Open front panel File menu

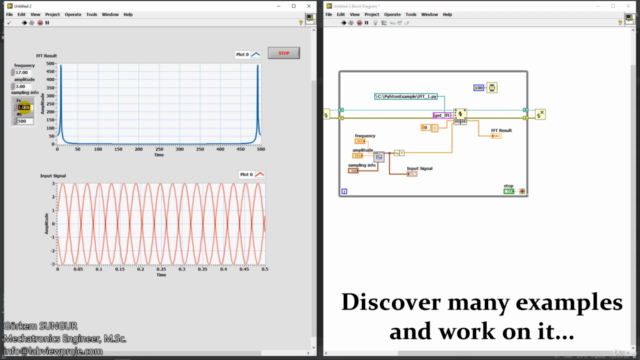[9, 14]
